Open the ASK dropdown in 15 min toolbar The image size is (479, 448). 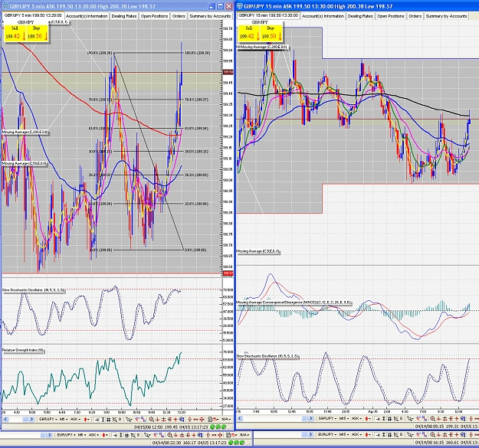tap(356, 418)
